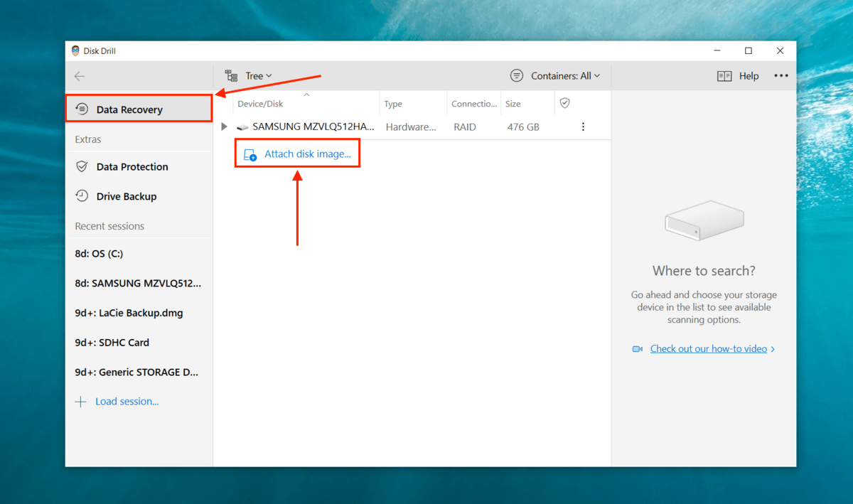Close the Disk Drill window

click(x=780, y=51)
